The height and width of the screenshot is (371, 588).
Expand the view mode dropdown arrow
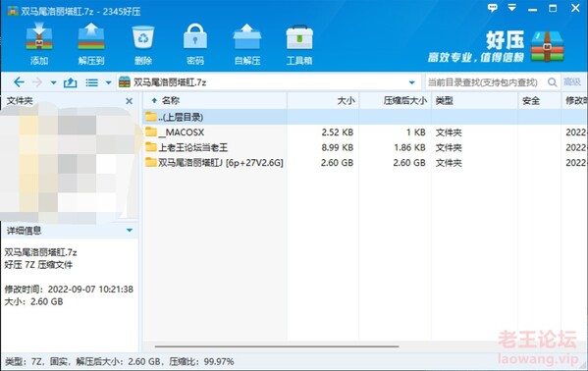[108, 82]
